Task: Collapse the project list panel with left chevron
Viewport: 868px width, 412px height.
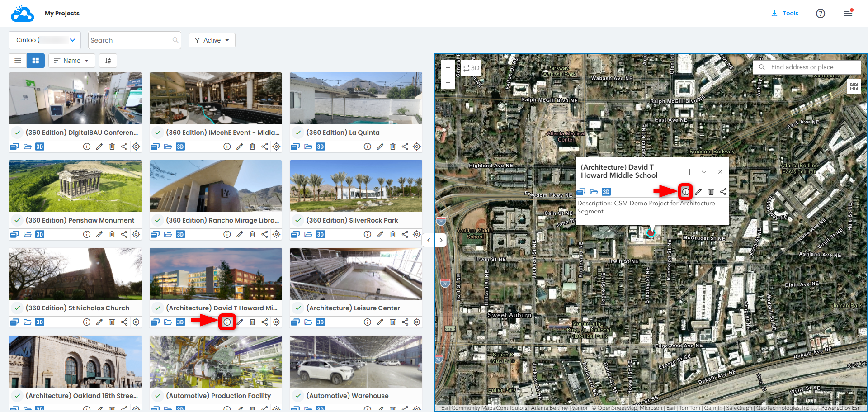Action: pos(429,240)
